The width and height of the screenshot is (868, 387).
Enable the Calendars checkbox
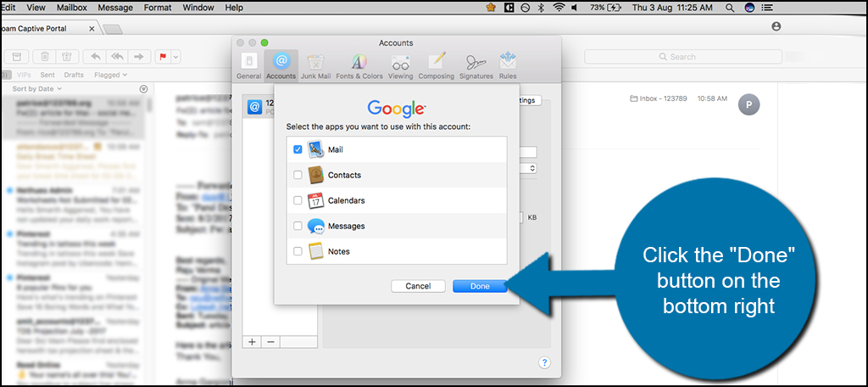[298, 200]
